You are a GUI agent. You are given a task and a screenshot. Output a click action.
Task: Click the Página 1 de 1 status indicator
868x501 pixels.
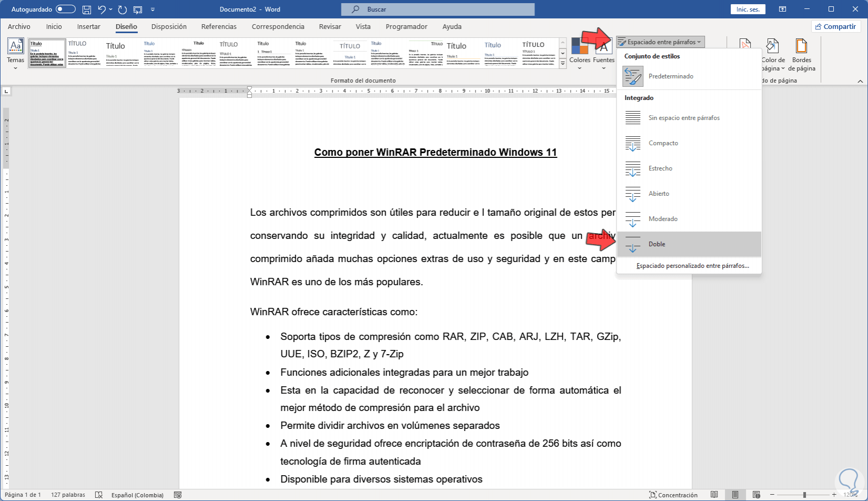[x=23, y=495]
